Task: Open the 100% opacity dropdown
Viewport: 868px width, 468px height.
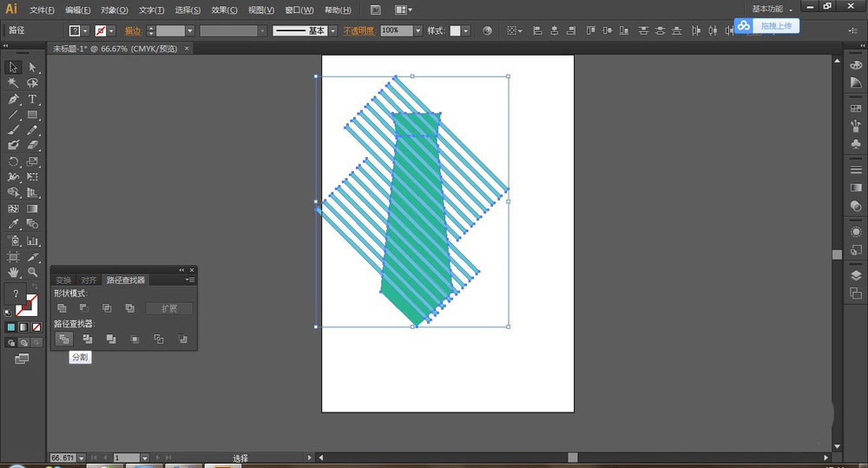Action: [x=418, y=30]
